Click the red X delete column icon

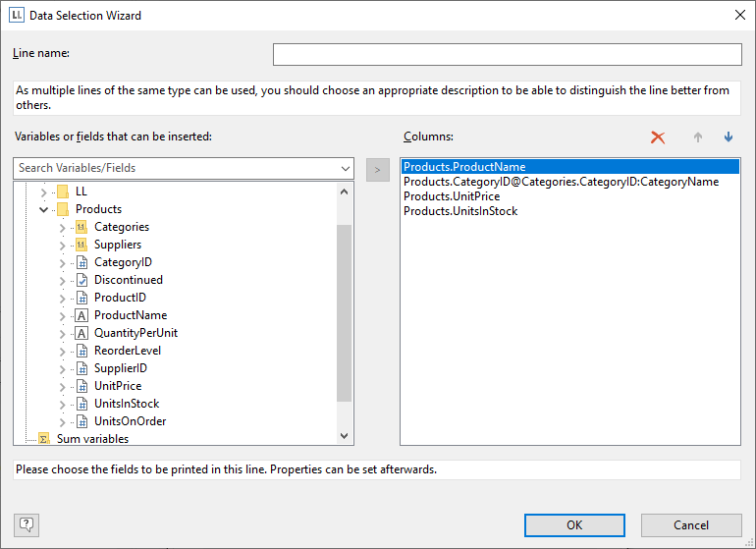[658, 137]
